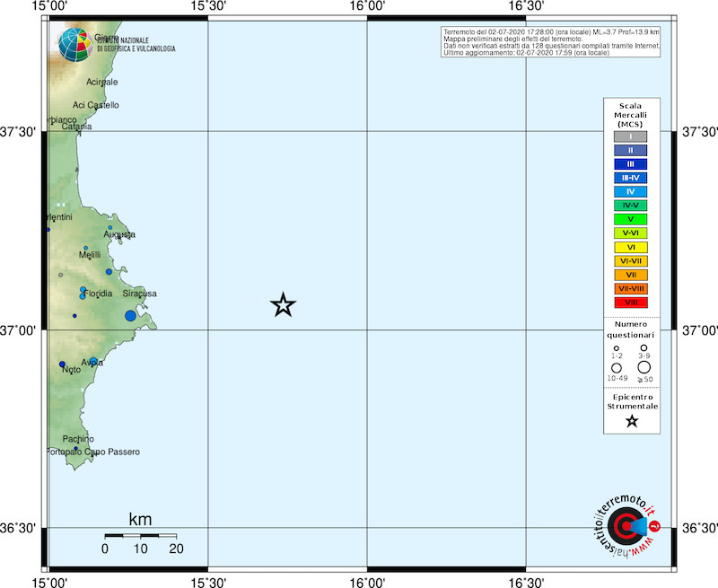The height and width of the screenshot is (588, 718).
Task: Select the orange VII intensity swatch
Action: pos(631,275)
